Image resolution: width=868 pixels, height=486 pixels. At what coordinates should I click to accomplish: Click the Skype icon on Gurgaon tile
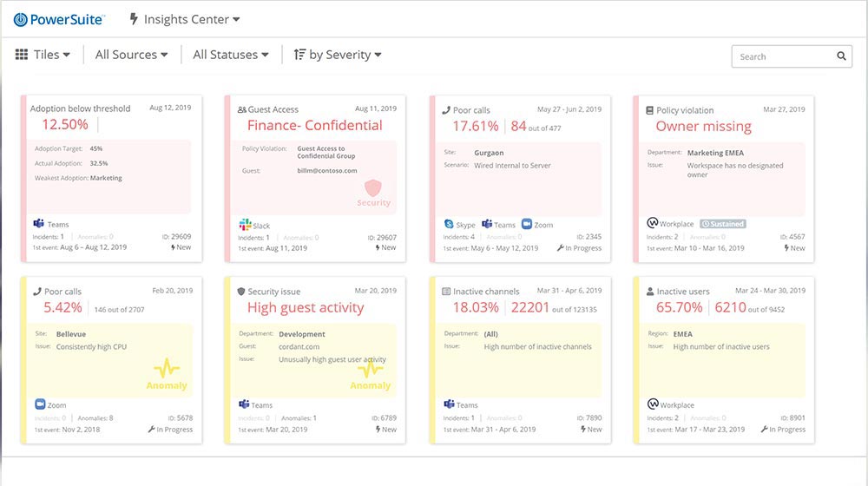click(x=449, y=224)
